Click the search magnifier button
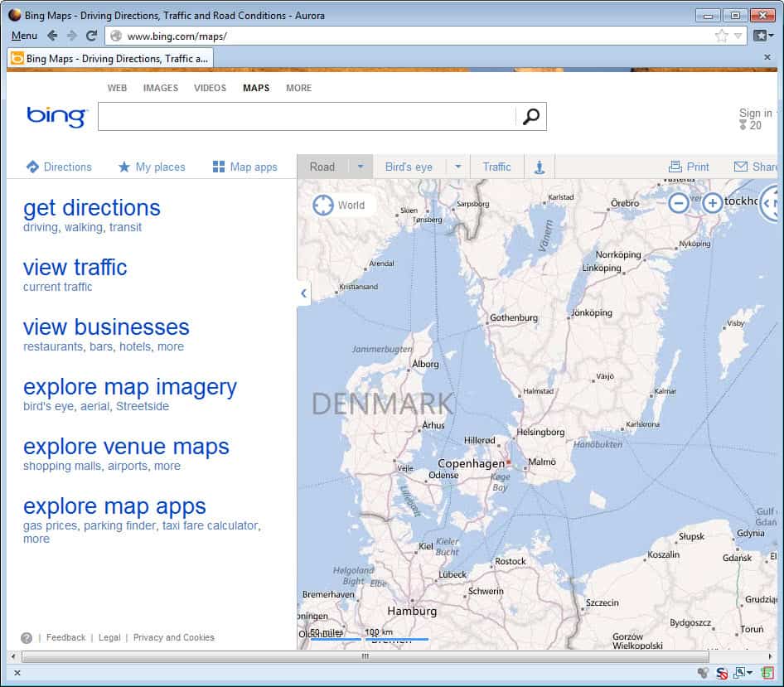The width and height of the screenshot is (784, 687). coord(531,117)
